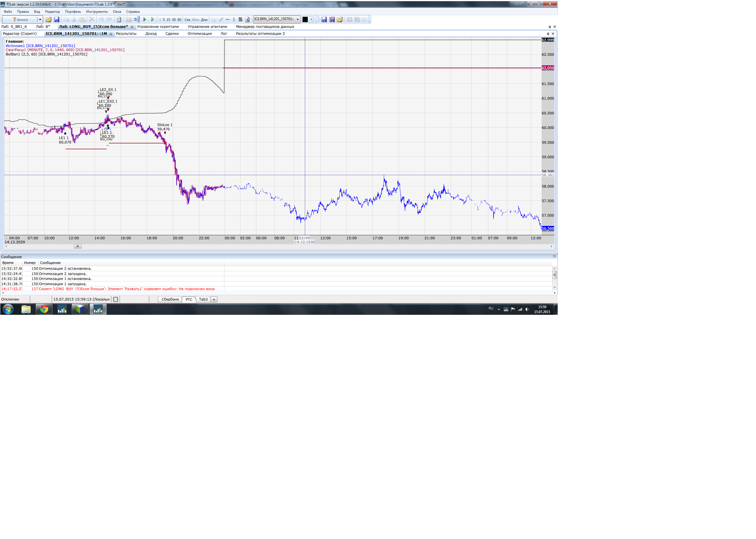Switch to the Оптимизация tab
The width and height of the screenshot is (756, 539).
pyautogui.click(x=199, y=33)
